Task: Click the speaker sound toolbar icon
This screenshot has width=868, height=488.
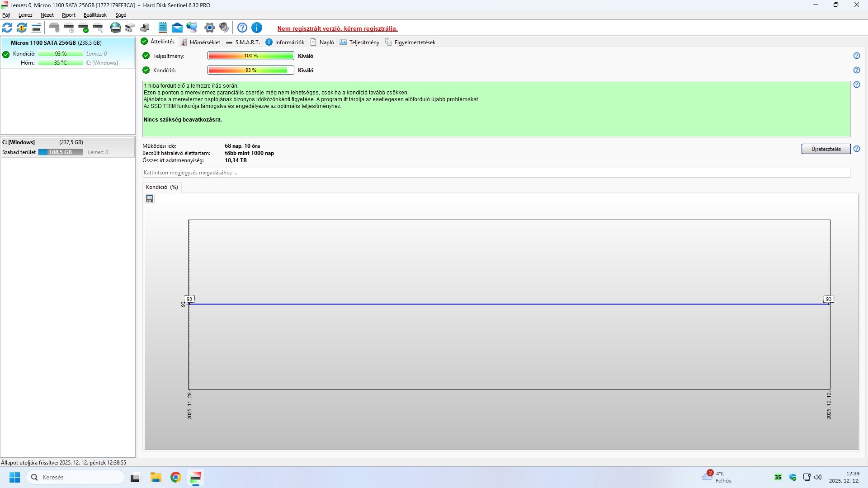Action: (224, 28)
